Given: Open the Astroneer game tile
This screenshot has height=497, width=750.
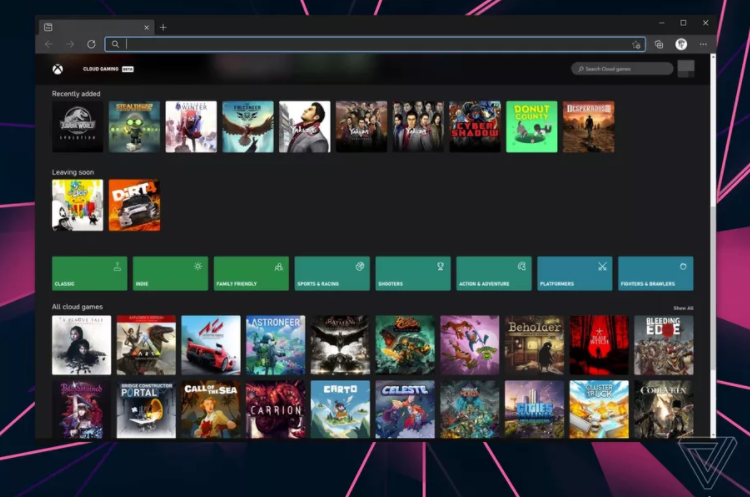Looking at the screenshot, I should point(276,345).
